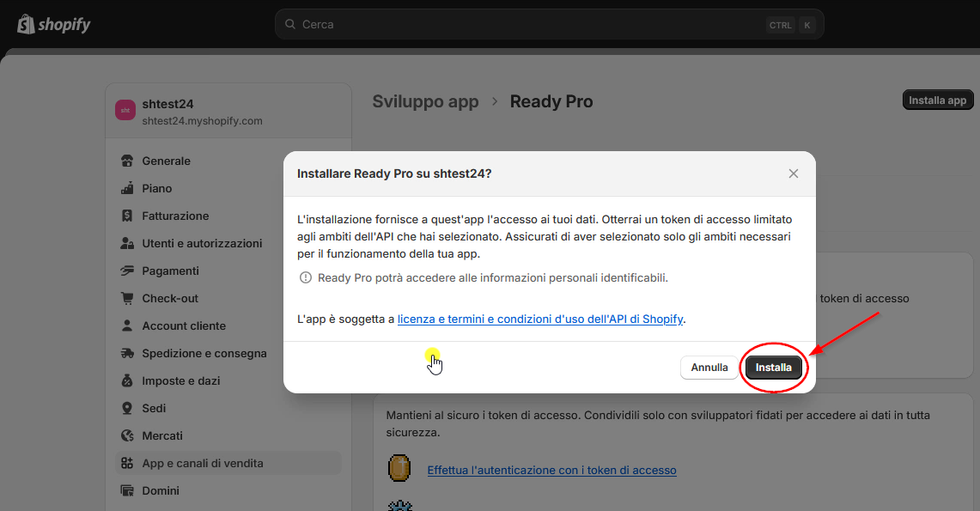980x511 pixels.
Task: Click the Piano plan icon
Action: [x=127, y=188]
